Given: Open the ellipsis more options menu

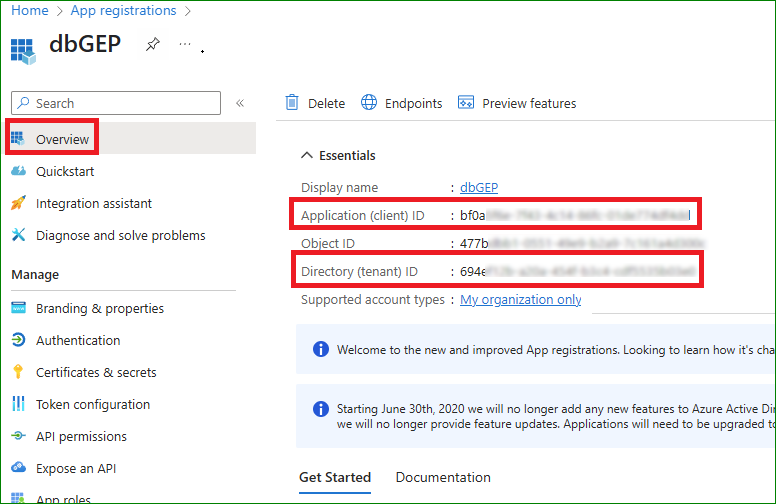Looking at the screenshot, I should click(184, 45).
